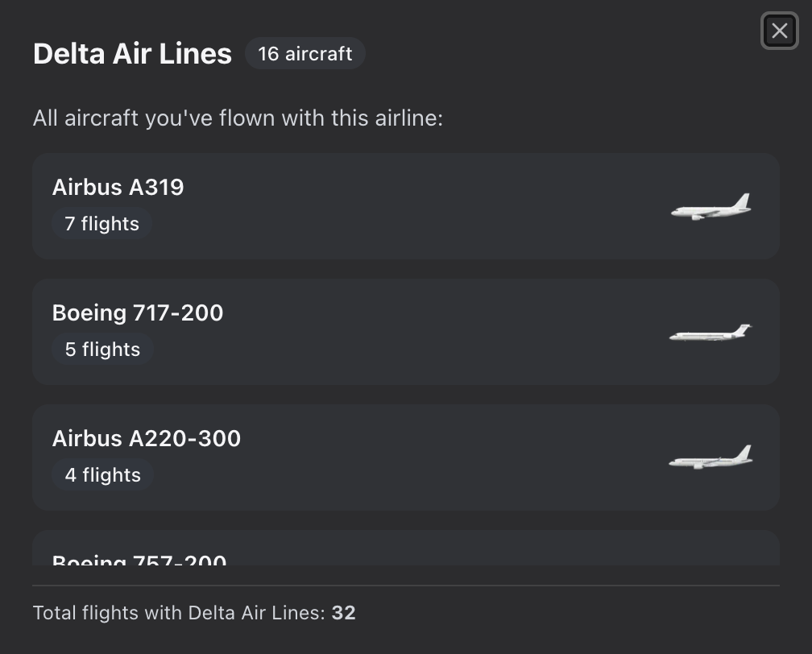
Task: Click the "5 flights" badge
Action: pyautogui.click(x=102, y=350)
